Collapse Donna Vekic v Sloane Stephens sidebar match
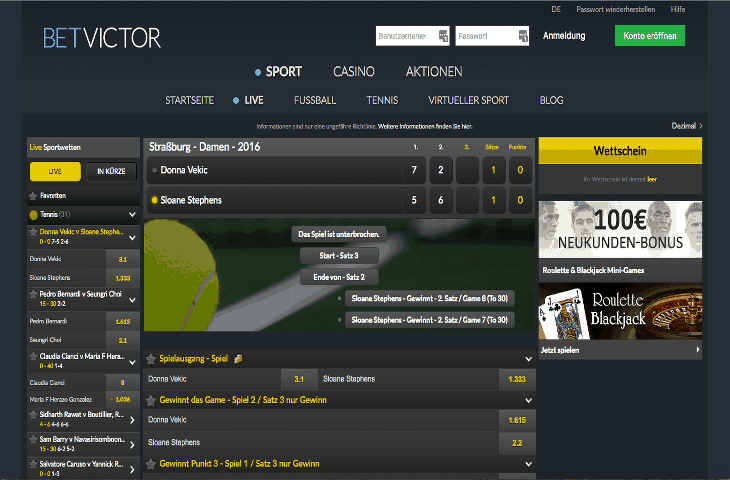730x480 pixels. pos(132,238)
